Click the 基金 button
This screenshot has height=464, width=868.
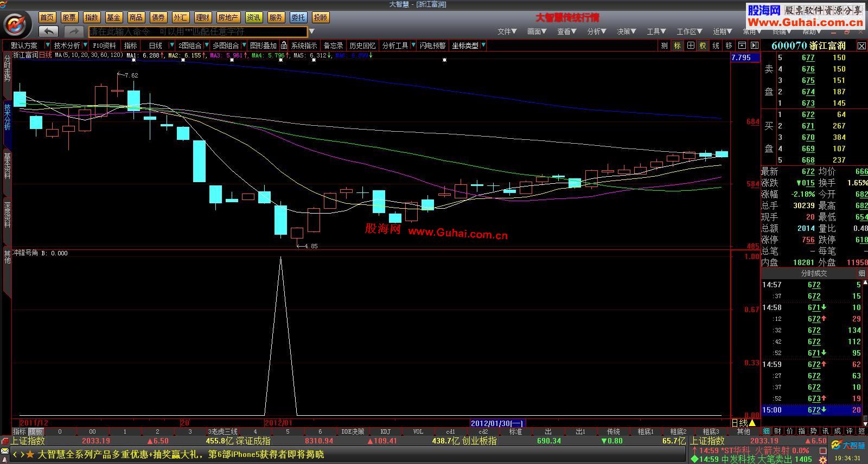point(114,17)
